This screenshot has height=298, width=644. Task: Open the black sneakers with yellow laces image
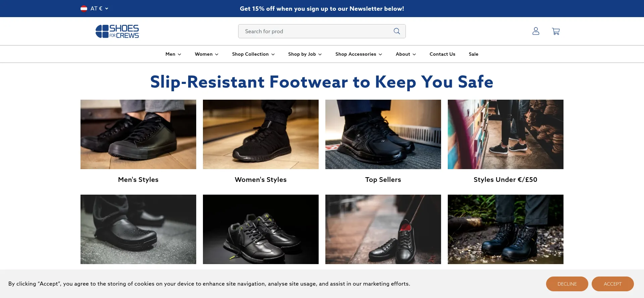click(x=261, y=229)
